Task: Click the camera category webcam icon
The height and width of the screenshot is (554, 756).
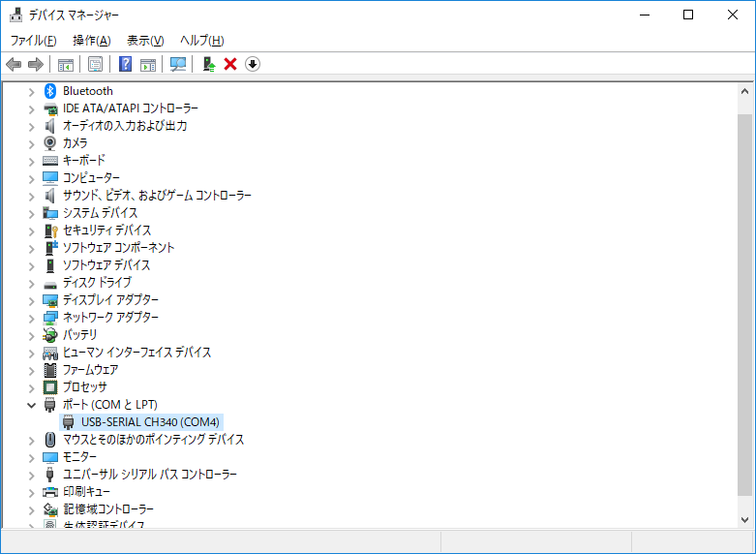Action: click(x=50, y=142)
